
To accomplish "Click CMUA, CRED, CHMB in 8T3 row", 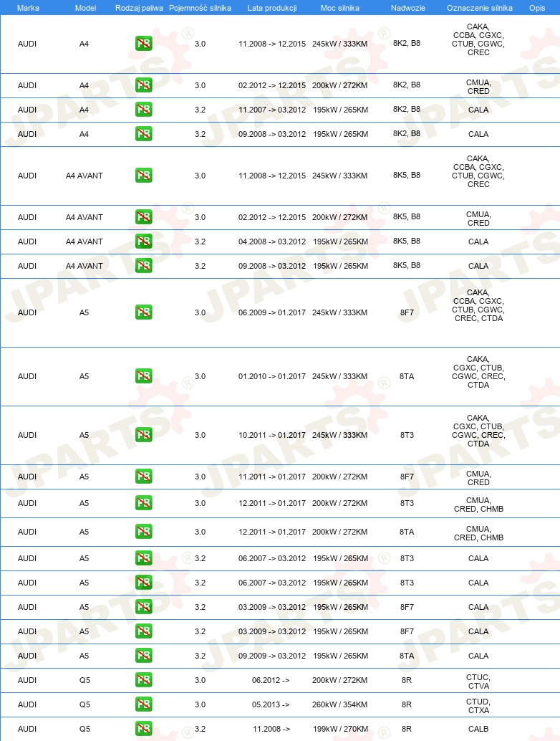I will (x=479, y=505).
